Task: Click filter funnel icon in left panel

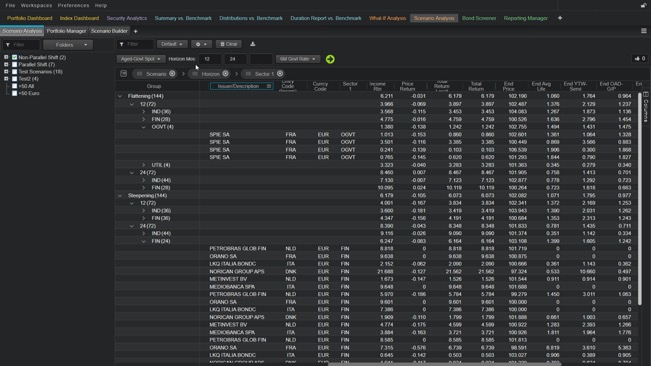Action: click(7, 45)
